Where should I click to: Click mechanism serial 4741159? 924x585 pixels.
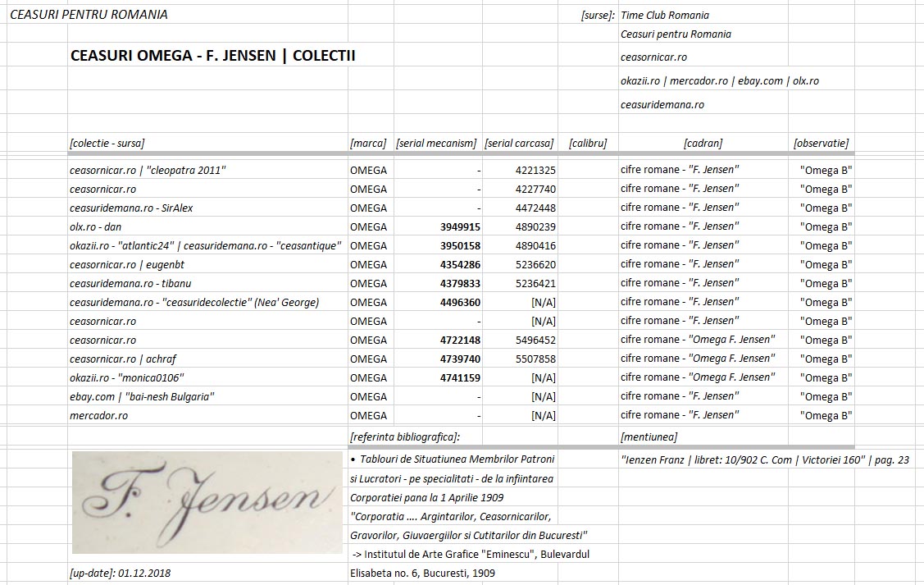(460, 378)
